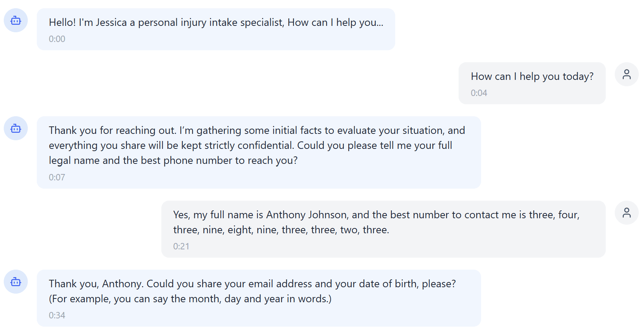
Task: Click the 0:00 timestamp under the greeting
Action: point(57,39)
